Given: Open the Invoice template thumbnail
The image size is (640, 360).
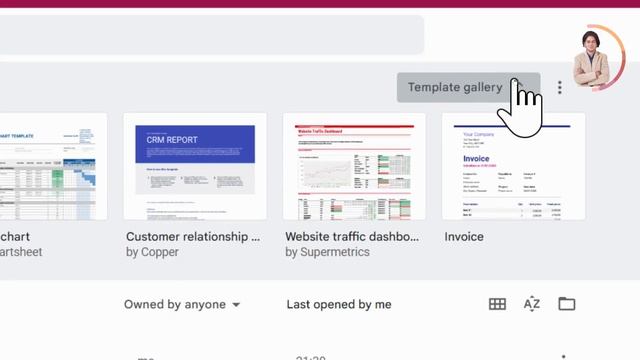Looking at the screenshot, I should 513,167.
